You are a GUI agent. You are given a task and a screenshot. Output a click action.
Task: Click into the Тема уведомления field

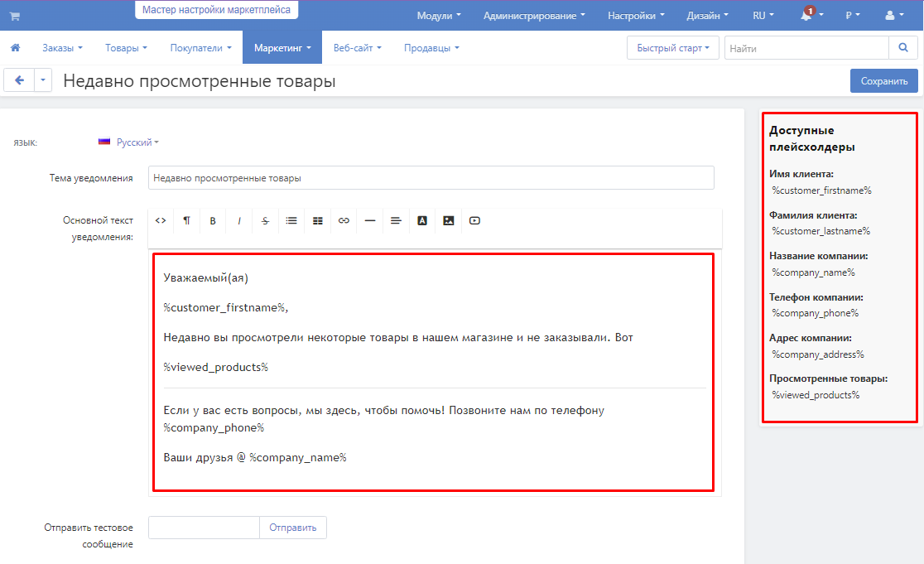pyautogui.click(x=431, y=178)
